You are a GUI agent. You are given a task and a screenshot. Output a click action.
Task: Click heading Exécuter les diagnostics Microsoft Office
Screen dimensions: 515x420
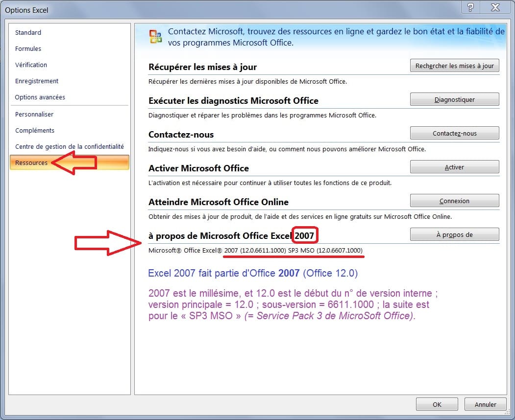tap(234, 101)
